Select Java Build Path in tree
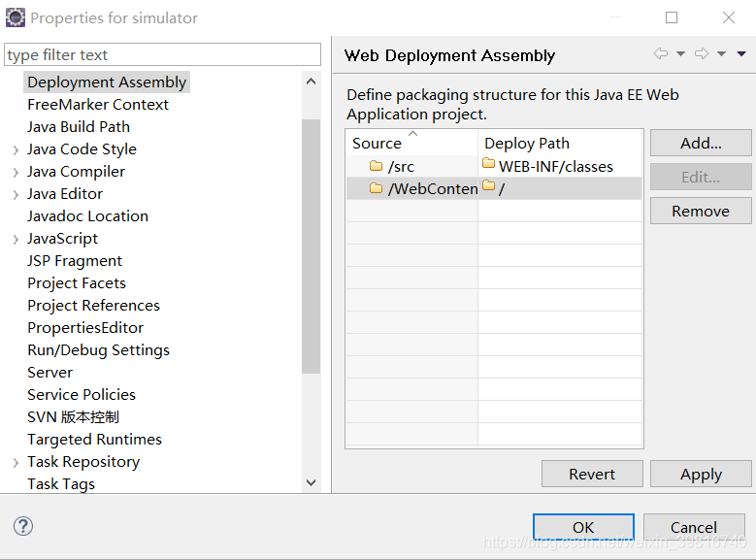This screenshot has width=756, height=560. click(79, 127)
